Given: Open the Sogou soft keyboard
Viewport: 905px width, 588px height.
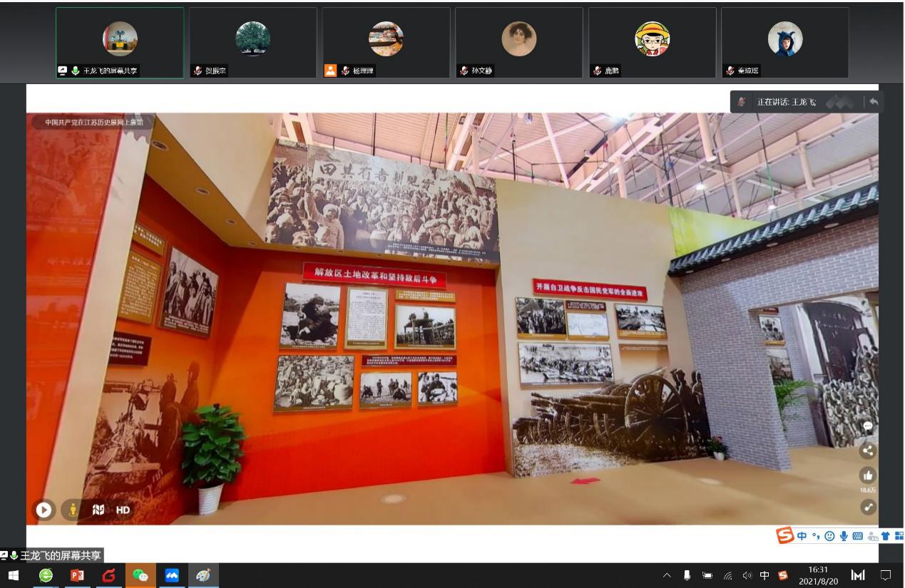Looking at the screenshot, I should (x=857, y=536).
